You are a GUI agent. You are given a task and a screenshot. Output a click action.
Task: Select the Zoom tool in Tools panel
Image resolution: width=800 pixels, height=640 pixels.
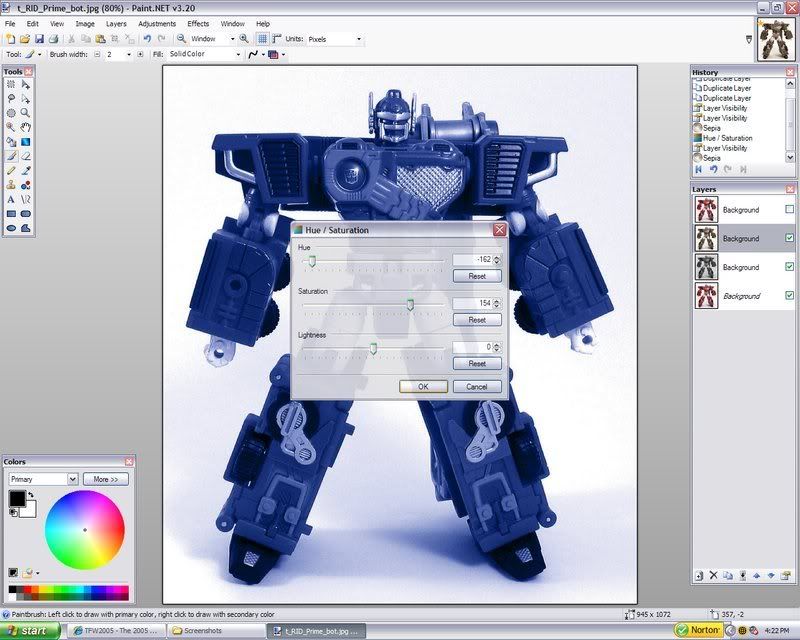click(x=26, y=113)
